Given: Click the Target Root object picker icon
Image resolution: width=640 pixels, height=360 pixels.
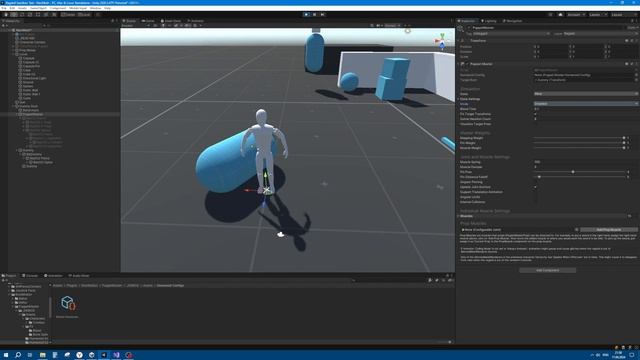Looking at the screenshot, I should 636,80.
